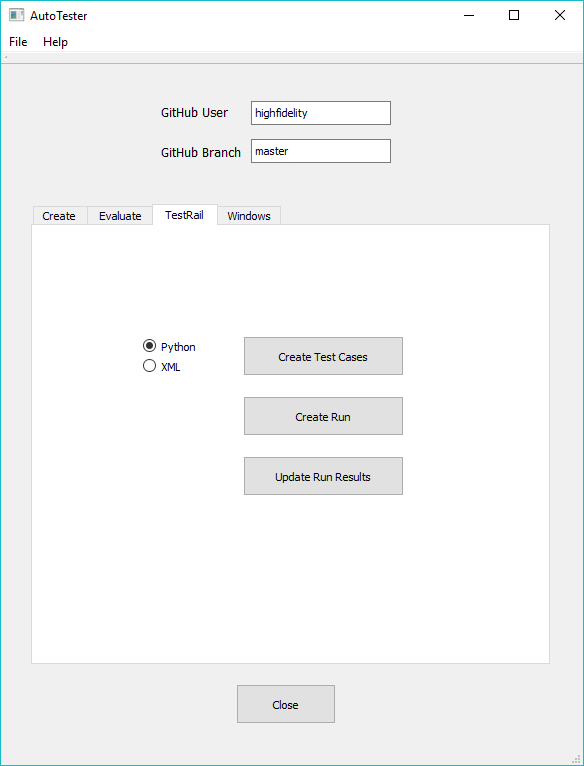
Task: Switch to the Windows tab
Action: point(249,216)
